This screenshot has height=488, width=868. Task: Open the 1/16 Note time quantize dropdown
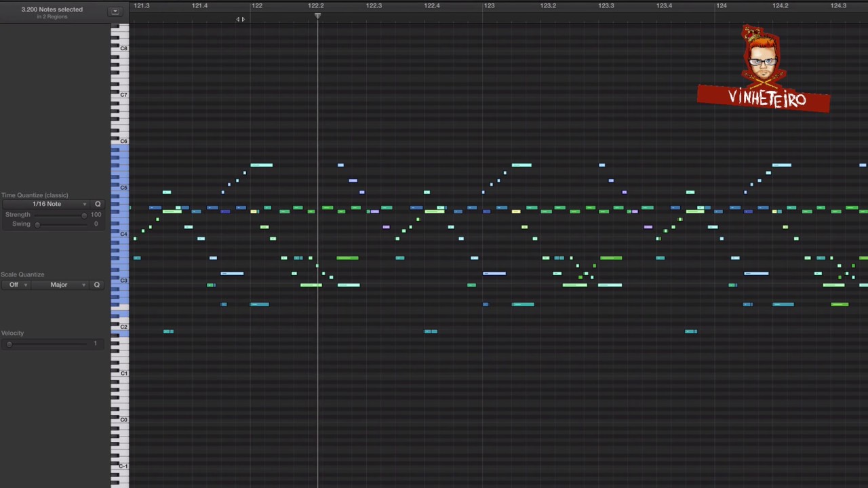[45, 204]
